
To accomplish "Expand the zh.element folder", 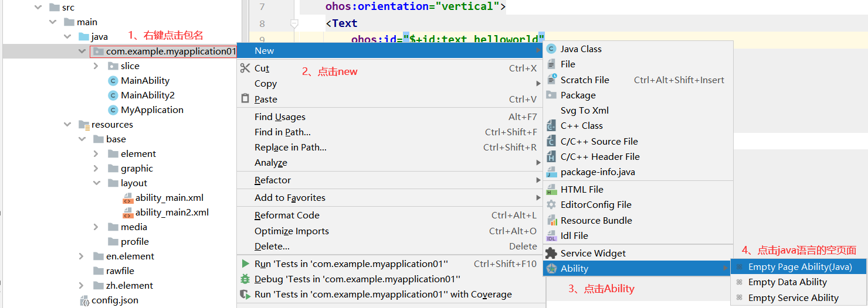I will (x=82, y=286).
